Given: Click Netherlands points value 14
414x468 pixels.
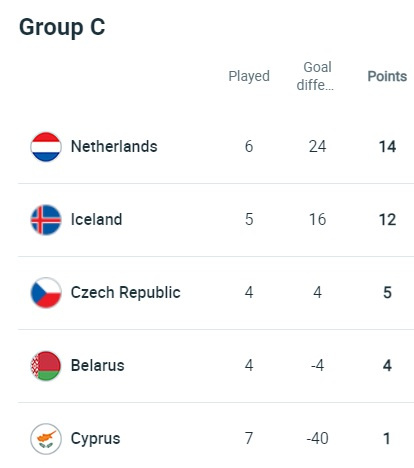Looking at the screenshot, I should pos(387,147).
